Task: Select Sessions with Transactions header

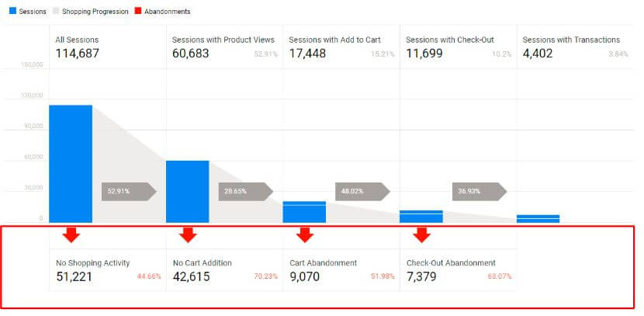Action: pos(575,47)
